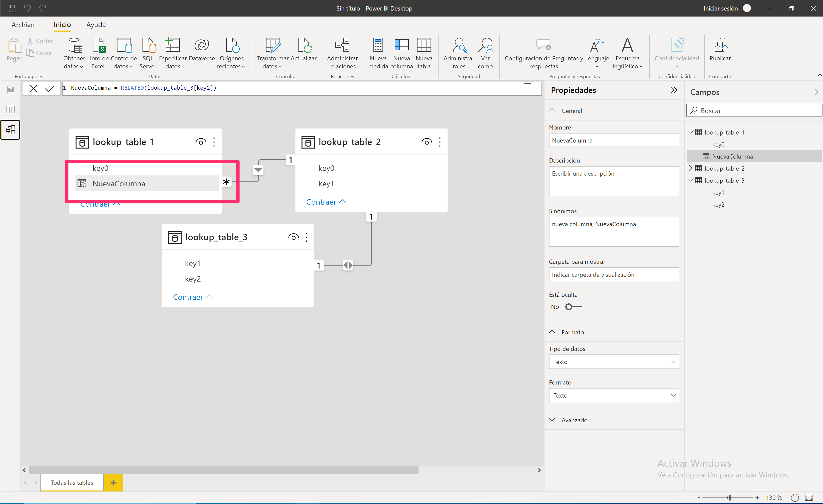823x504 pixels.
Task: Toggle the Está oculta switch
Action: pos(573,307)
